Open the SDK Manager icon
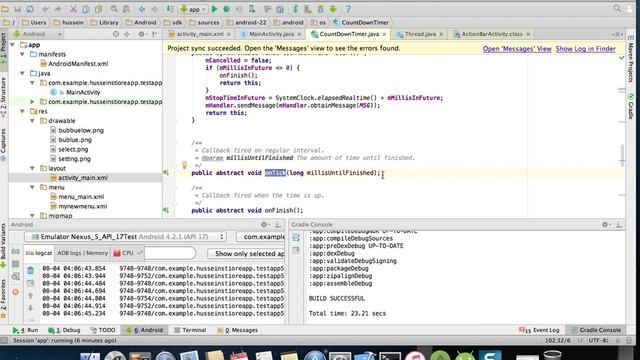The height and width of the screenshot is (360, 640). tap(320, 9)
